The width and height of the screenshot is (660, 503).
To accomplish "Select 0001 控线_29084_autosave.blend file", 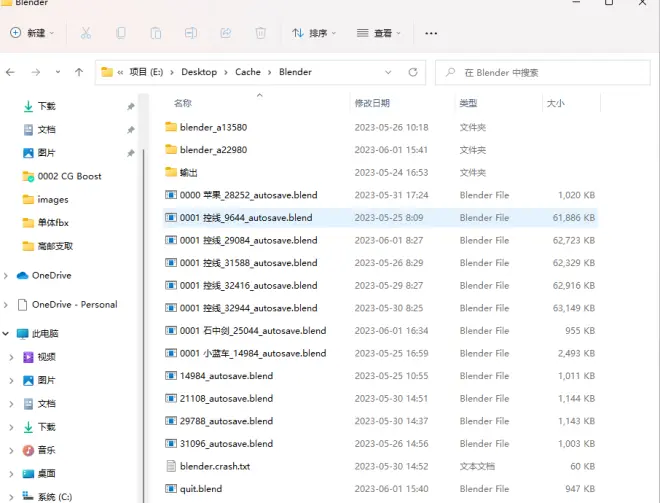I will coord(381,240).
